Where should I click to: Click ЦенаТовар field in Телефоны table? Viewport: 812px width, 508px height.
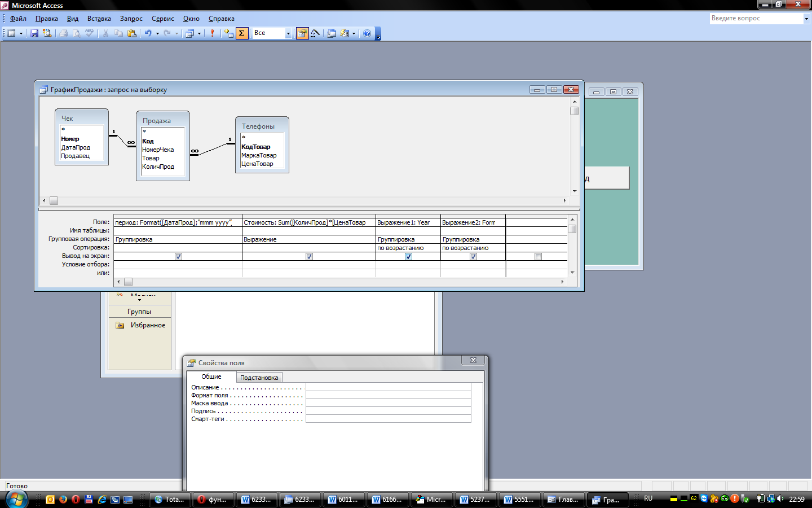(257, 164)
